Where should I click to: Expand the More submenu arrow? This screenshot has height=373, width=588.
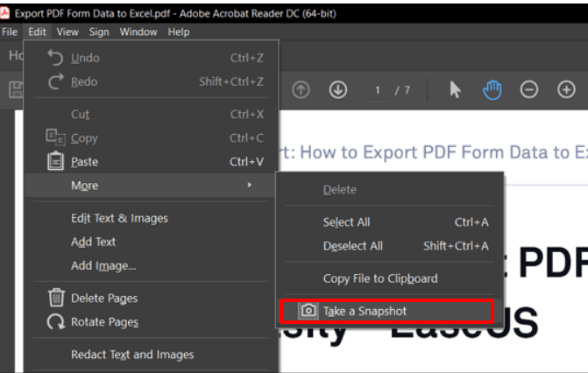pos(250,185)
